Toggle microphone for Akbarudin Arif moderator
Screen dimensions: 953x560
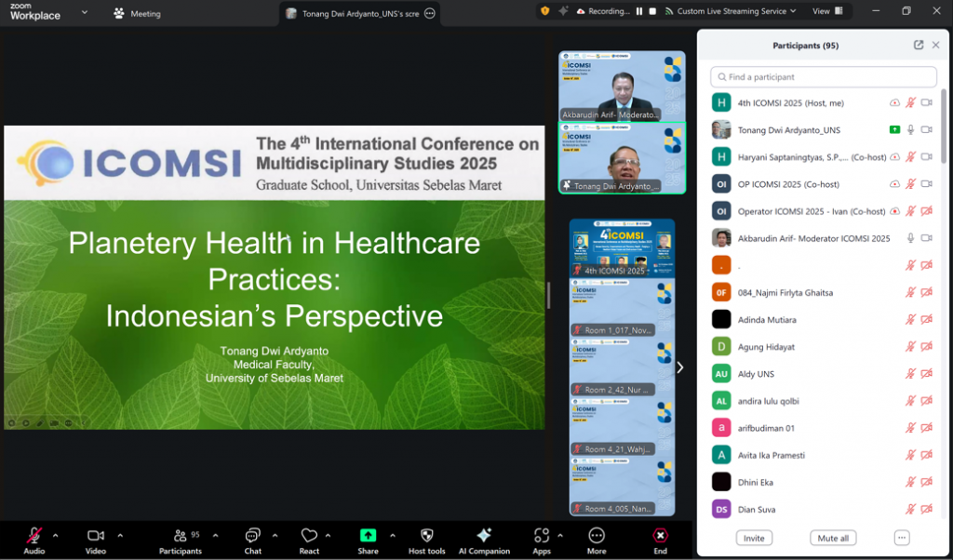coord(911,238)
